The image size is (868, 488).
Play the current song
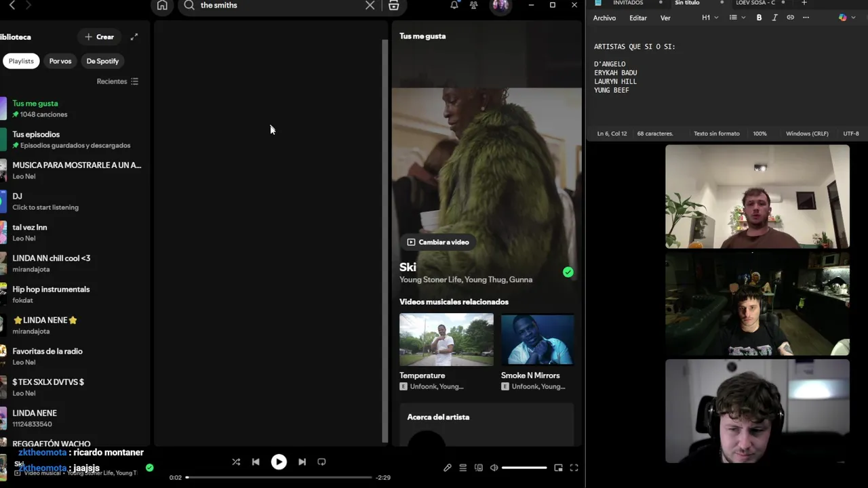click(279, 462)
